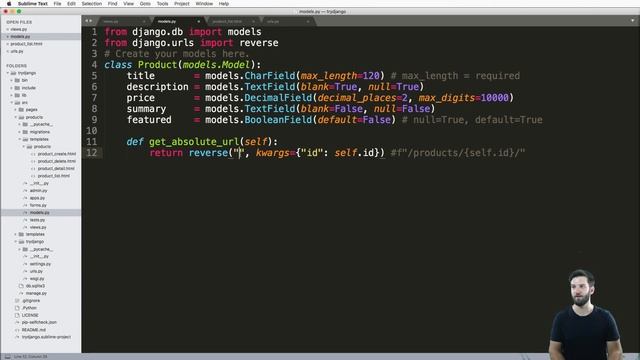Click the tab scroll right arrow
This screenshot has width=640, height=360.
(91, 21)
